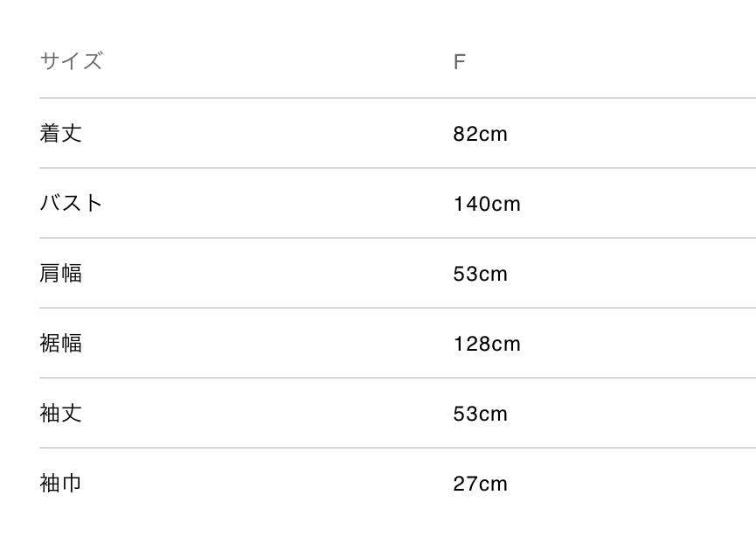Select the 53cm value in 袖丈 row
This screenshot has height=537, width=756.
click(480, 415)
